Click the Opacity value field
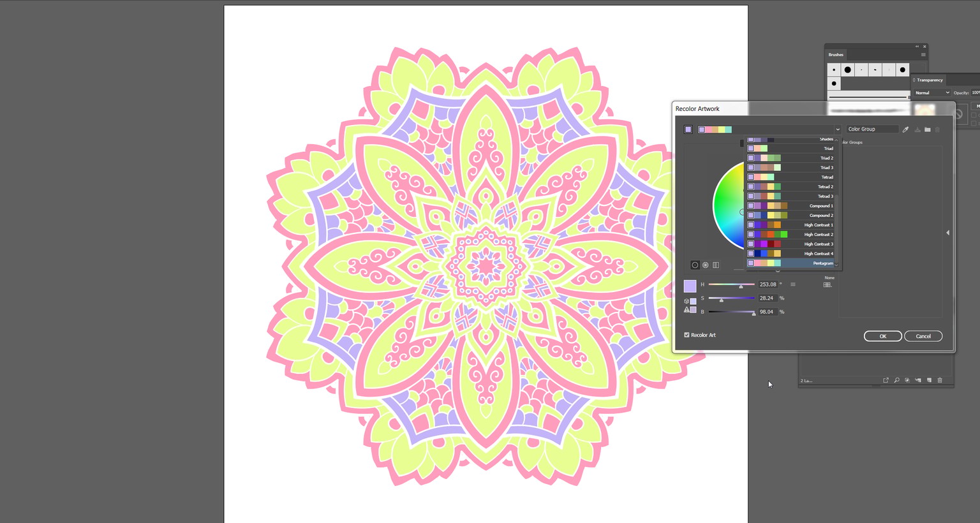980x523 pixels. (x=976, y=93)
